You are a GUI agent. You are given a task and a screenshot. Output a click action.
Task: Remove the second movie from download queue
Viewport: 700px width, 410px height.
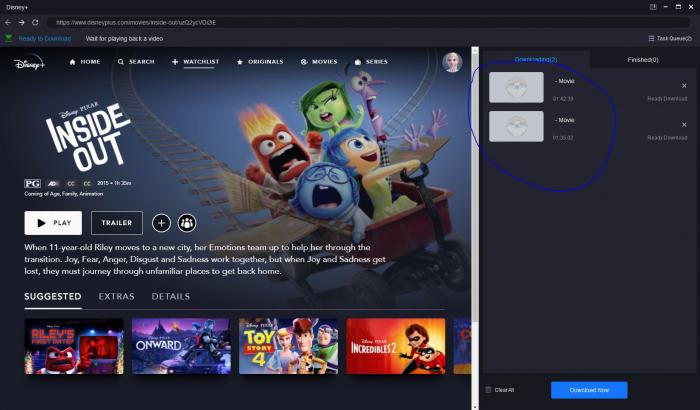pos(684,124)
